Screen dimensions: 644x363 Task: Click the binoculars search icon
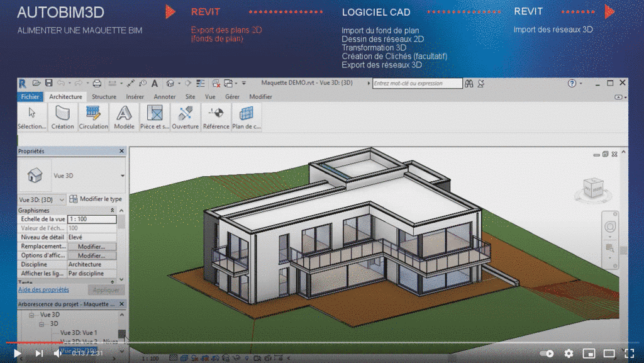coord(469,84)
